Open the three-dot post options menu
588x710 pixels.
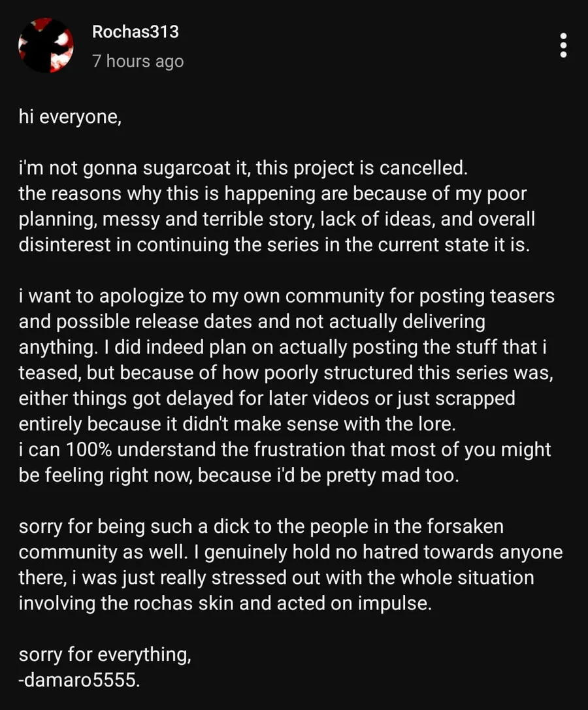(x=563, y=46)
